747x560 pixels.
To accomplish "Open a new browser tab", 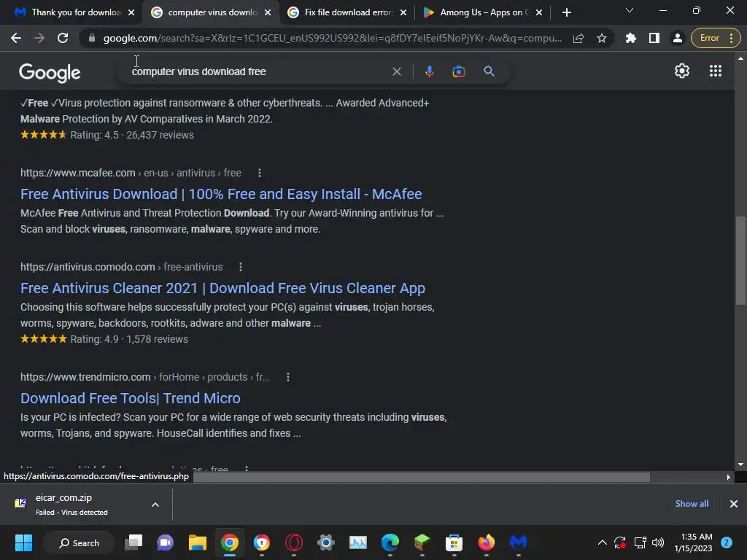I will (x=566, y=12).
